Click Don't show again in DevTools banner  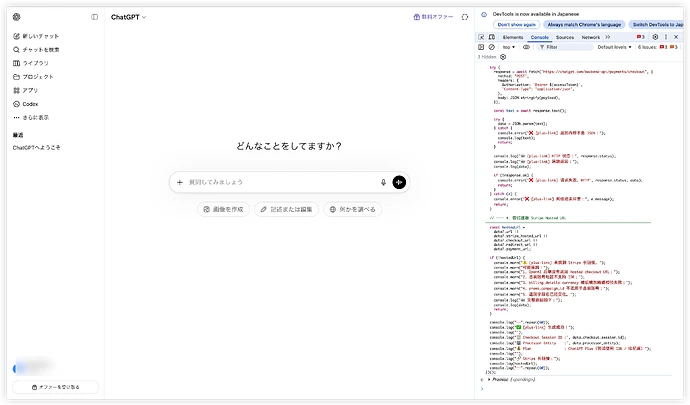click(517, 25)
